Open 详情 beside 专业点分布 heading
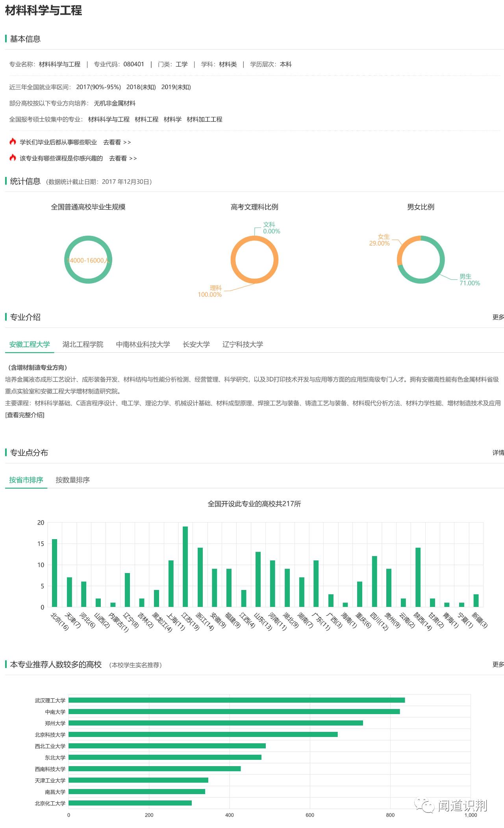The image size is (504, 828). [498, 452]
